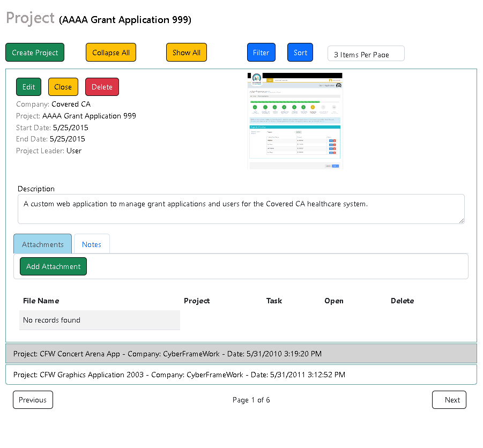483x448 pixels.
Task: Click the Add Attachment button
Action: click(x=54, y=266)
